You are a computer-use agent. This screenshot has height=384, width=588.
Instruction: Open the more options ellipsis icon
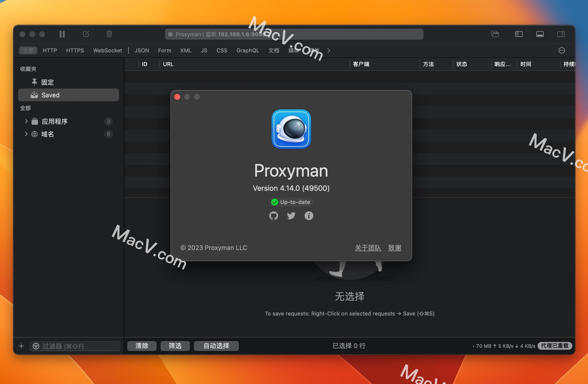click(x=562, y=50)
